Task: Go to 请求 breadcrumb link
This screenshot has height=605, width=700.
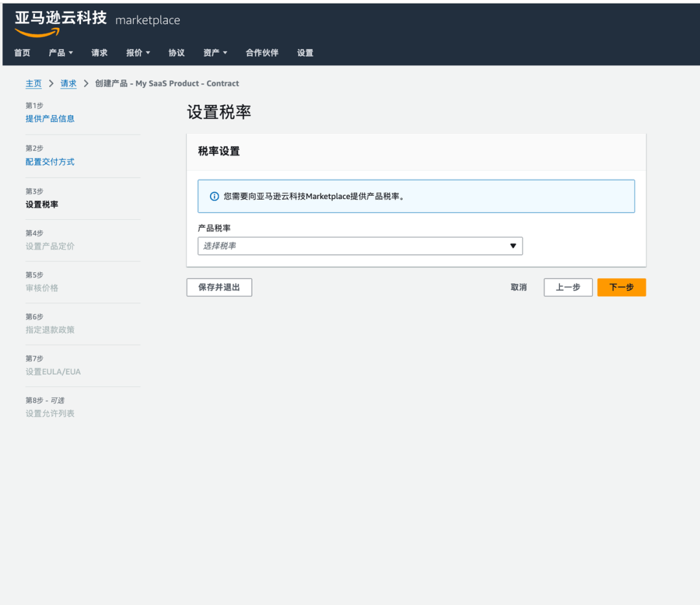Action: (x=68, y=84)
